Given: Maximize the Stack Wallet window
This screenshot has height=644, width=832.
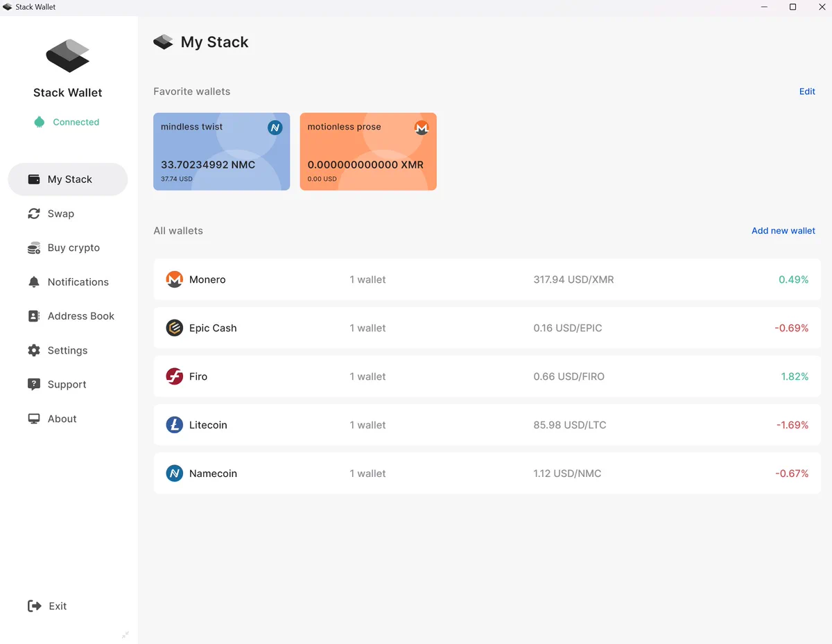Looking at the screenshot, I should point(792,7).
